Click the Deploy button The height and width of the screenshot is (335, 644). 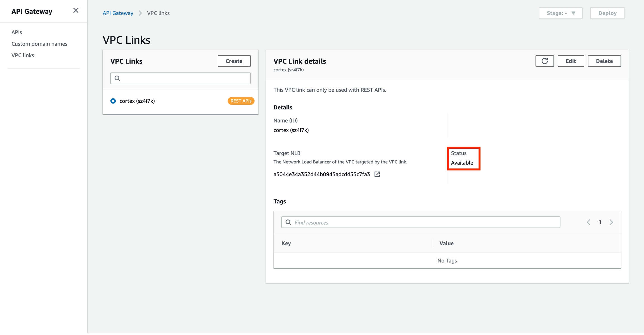click(x=607, y=13)
